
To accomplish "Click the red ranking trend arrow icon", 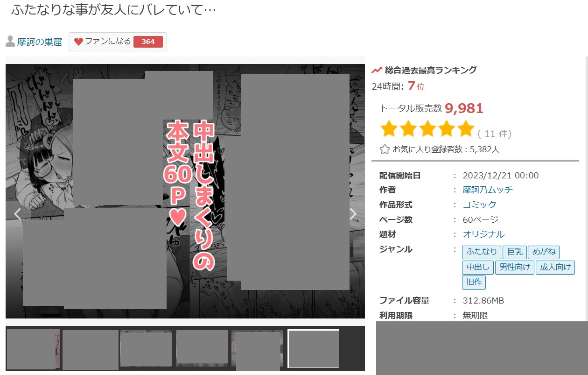I will (x=377, y=71).
